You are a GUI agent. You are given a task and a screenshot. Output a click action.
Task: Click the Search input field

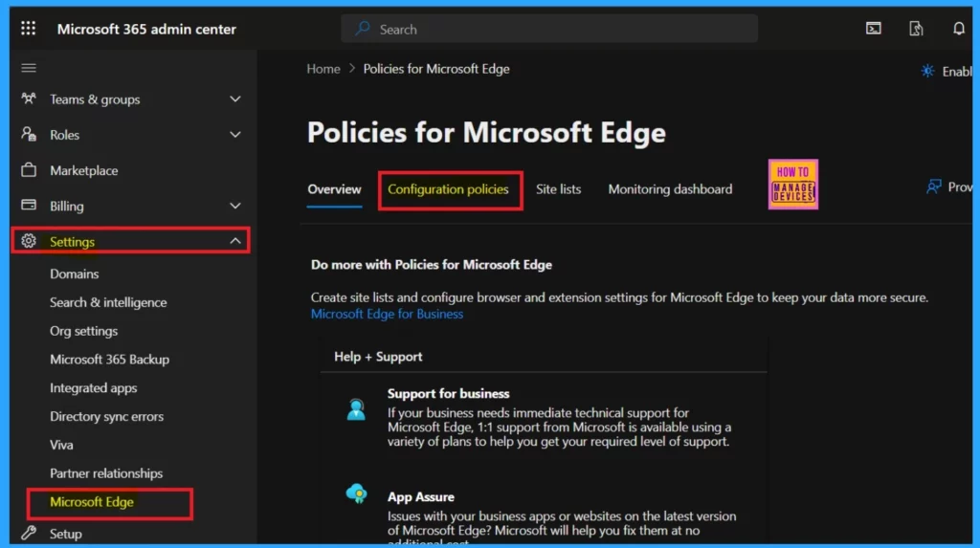(x=549, y=29)
